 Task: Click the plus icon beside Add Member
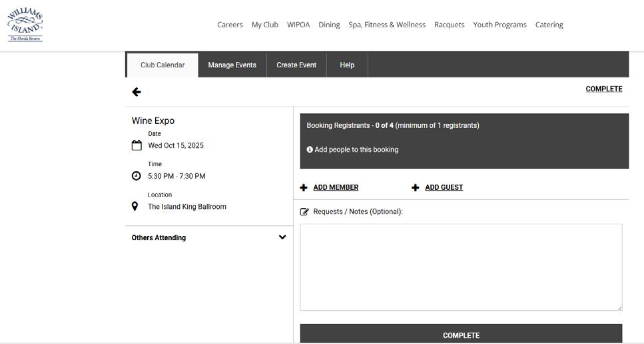(304, 188)
